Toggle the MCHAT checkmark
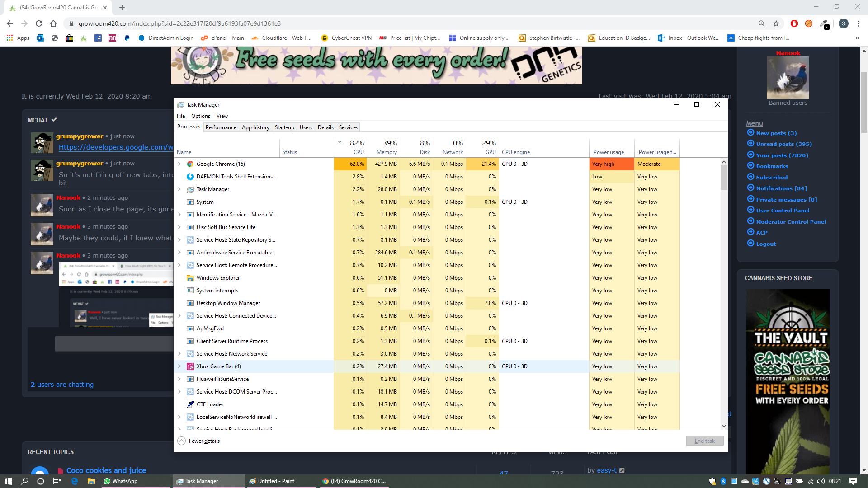This screenshot has width=868, height=488. [54, 120]
